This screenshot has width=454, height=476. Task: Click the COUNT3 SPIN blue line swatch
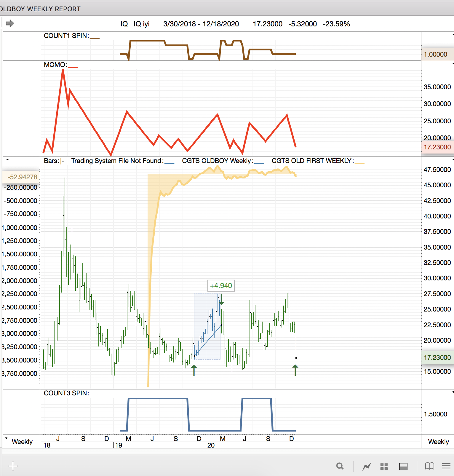click(x=95, y=395)
